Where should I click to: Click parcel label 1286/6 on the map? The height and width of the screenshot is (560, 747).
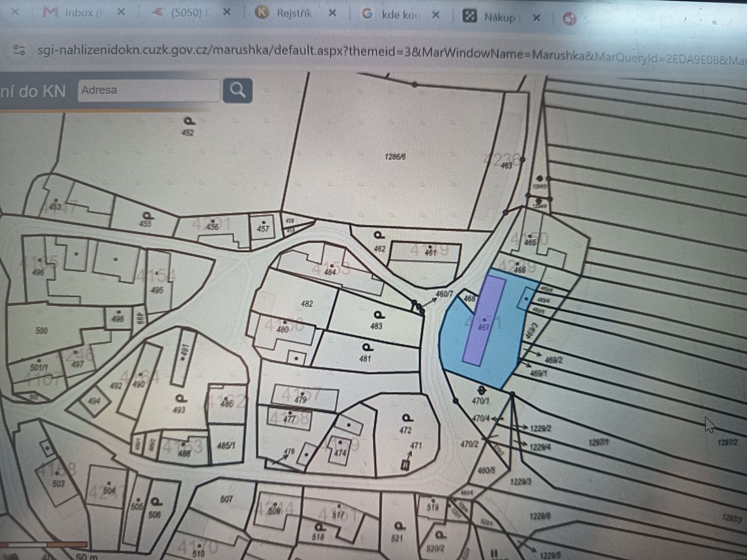(x=396, y=157)
